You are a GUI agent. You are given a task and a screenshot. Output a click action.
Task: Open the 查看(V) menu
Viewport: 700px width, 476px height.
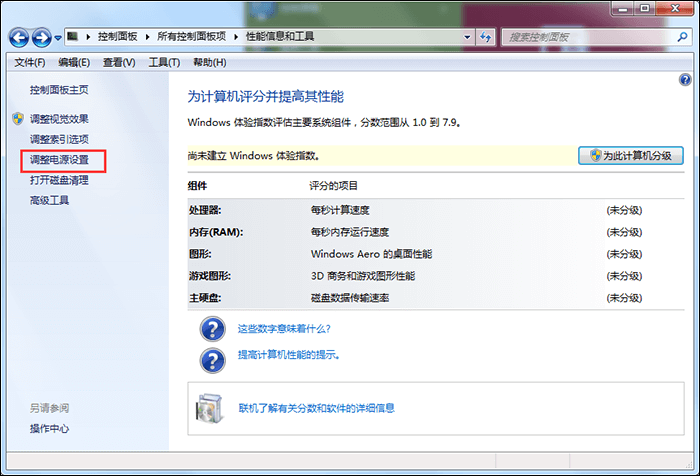pyautogui.click(x=119, y=63)
